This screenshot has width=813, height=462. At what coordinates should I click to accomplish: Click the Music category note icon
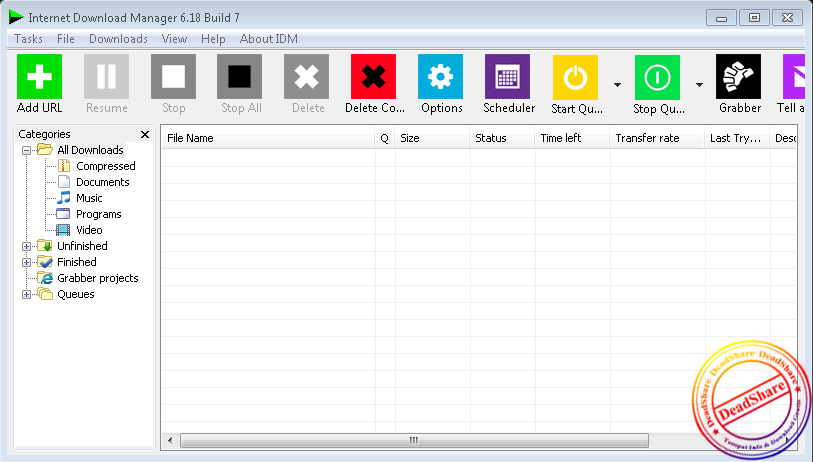[x=64, y=198]
